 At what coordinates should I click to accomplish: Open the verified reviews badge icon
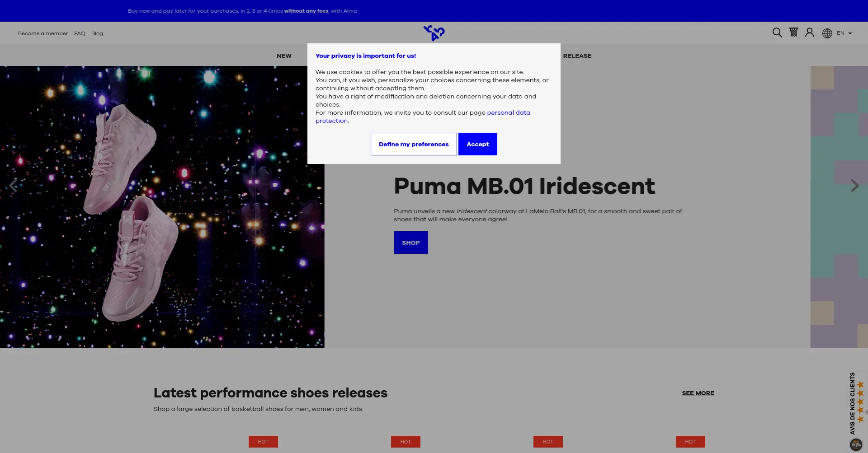[856, 444]
